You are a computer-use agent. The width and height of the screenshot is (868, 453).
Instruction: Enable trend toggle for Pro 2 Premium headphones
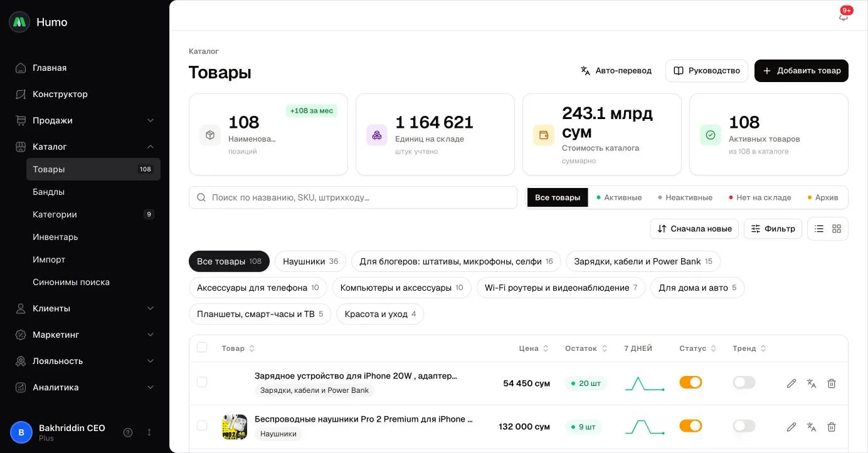[x=744, y=426]
